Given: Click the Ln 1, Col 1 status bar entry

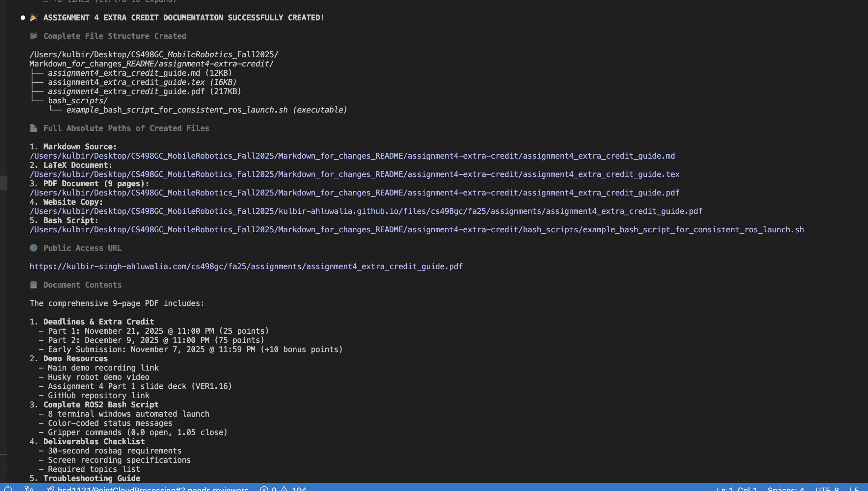Looking at the screenshot, I should [x=736, y=489].
